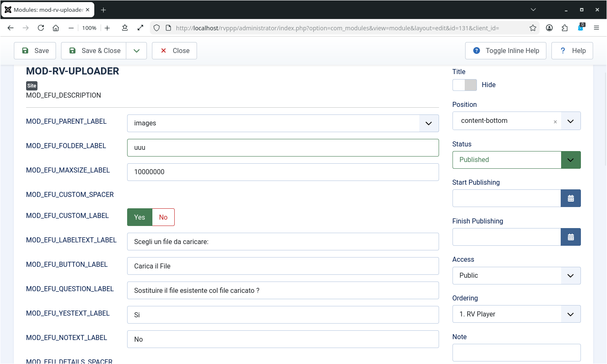Clear content-bottom position with x icon
Image resolution: width=607 pixels, height=364 pixels.
point(555,122)
